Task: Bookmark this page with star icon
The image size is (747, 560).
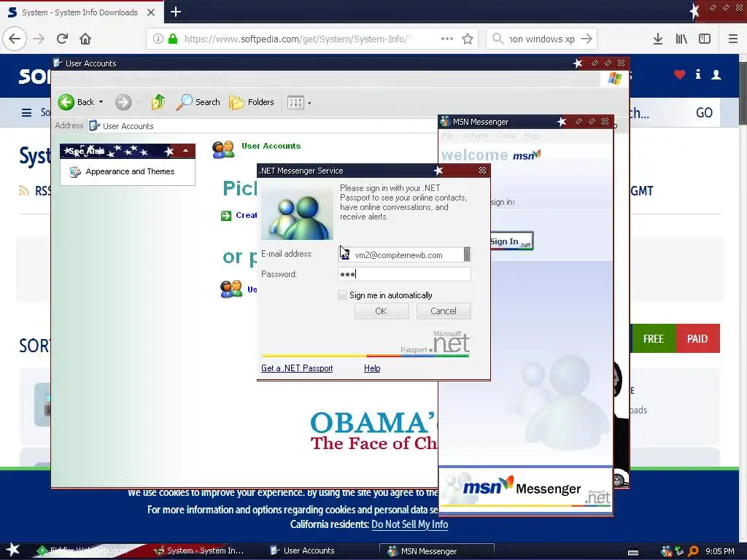Action: click(x=468, y=39)
